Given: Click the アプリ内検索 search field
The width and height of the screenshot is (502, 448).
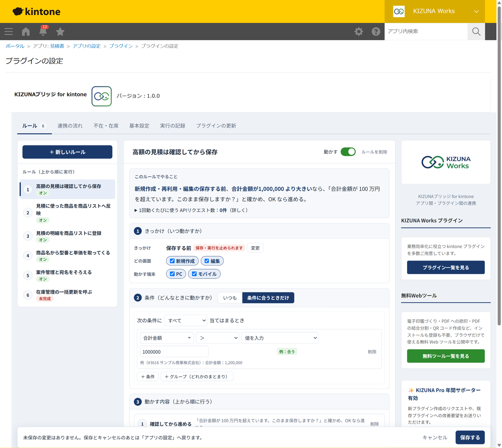Looking at the screenshot, I should tap(426, 32).
